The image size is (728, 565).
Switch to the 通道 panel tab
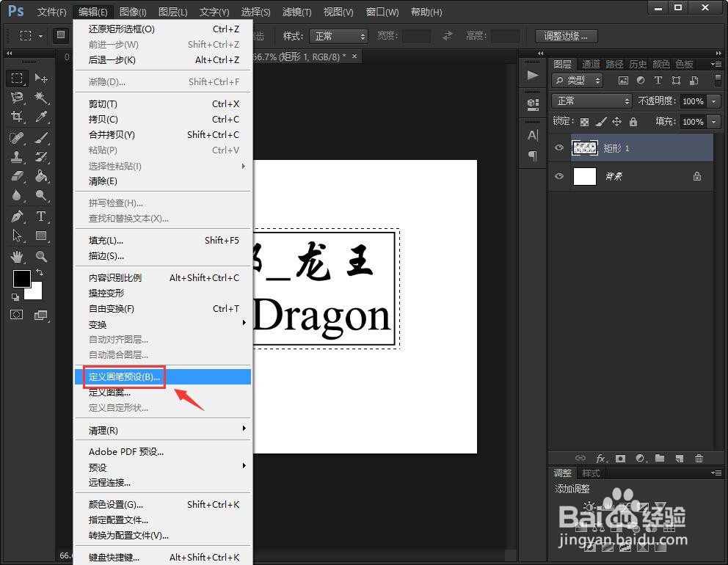(591, 64)
